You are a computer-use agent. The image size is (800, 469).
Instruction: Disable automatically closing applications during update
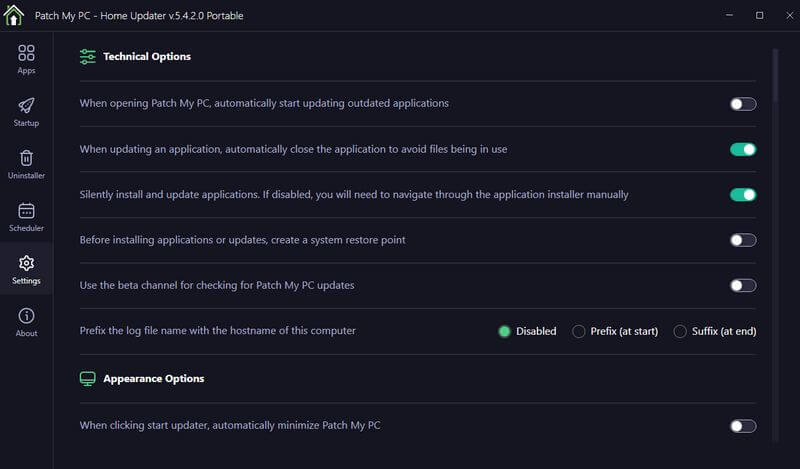(742, 150)
